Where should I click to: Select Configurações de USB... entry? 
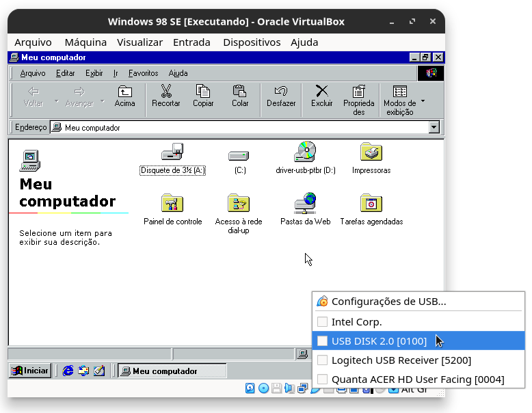point(388,301)
